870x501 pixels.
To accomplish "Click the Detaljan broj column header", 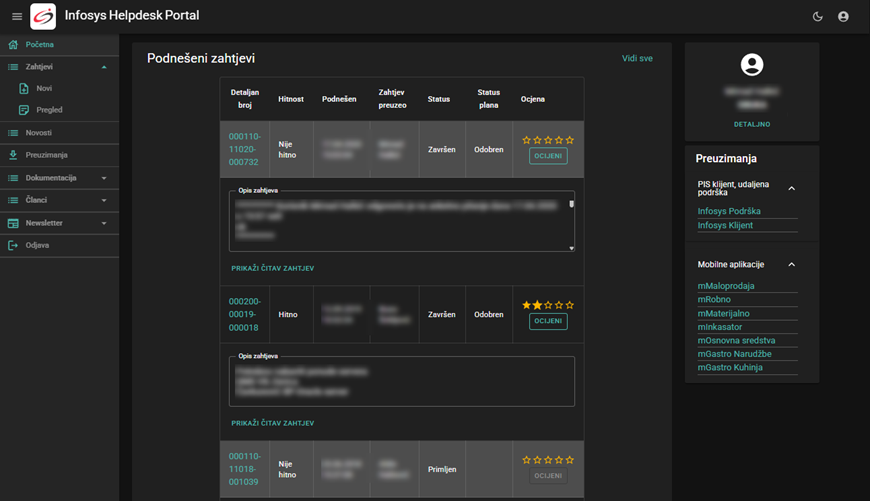I will coord(245,99).
